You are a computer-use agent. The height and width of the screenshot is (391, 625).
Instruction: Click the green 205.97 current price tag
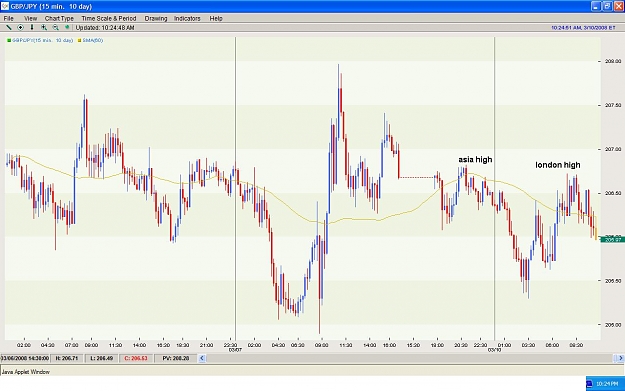pyautogui.click(x=613, y=239)
